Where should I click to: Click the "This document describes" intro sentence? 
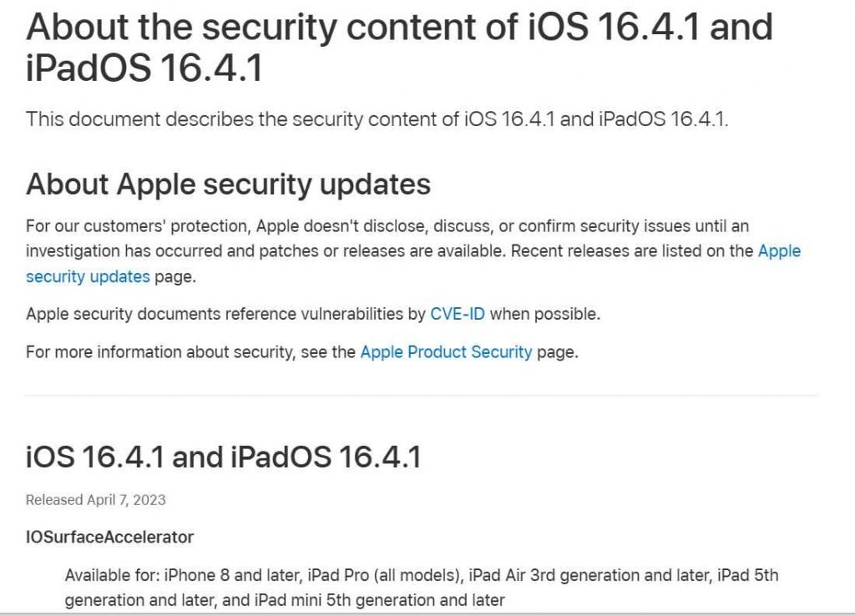pos(377,119)
